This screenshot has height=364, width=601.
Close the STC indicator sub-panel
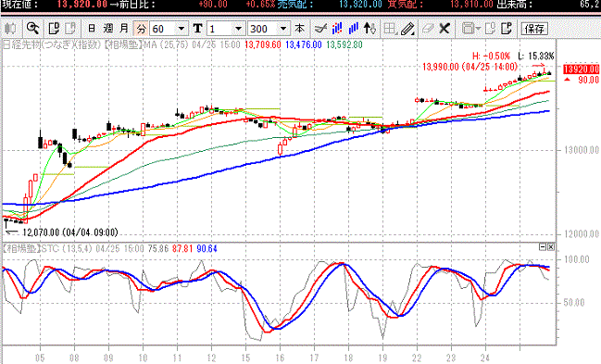click(550, 247)
